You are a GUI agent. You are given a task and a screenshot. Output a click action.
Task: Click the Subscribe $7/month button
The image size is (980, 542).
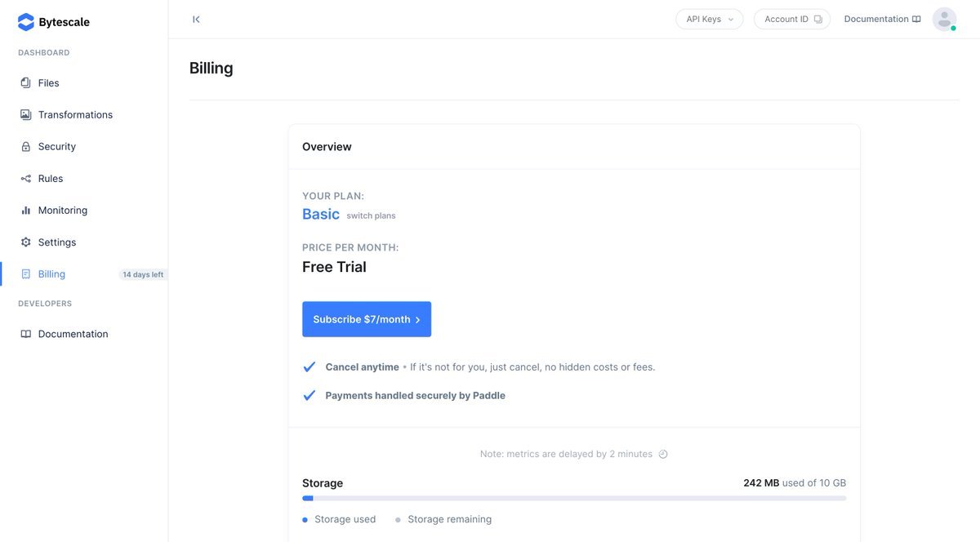[367, 319]
